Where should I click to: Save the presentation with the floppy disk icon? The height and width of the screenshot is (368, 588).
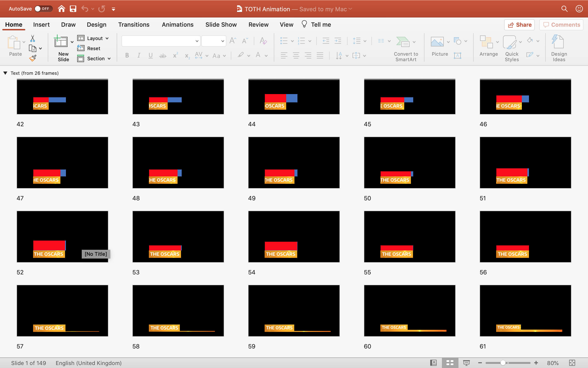click(73, 9)
